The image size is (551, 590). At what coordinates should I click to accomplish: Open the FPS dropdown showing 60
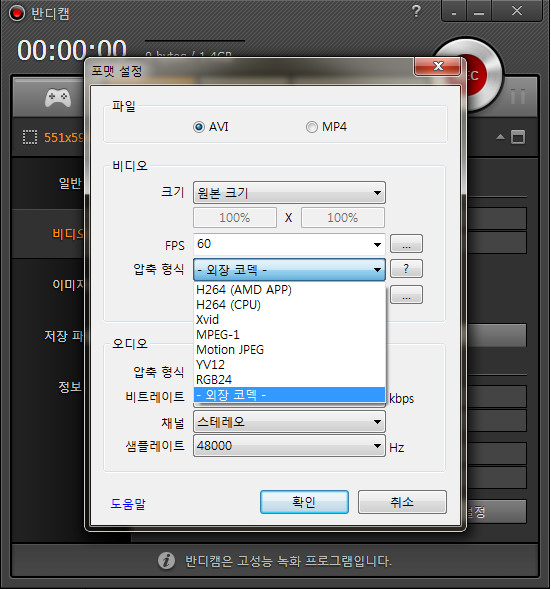(x=289, y=245)
